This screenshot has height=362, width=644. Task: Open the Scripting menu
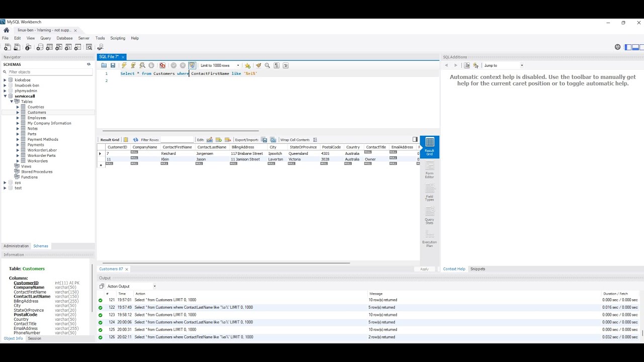117,38
